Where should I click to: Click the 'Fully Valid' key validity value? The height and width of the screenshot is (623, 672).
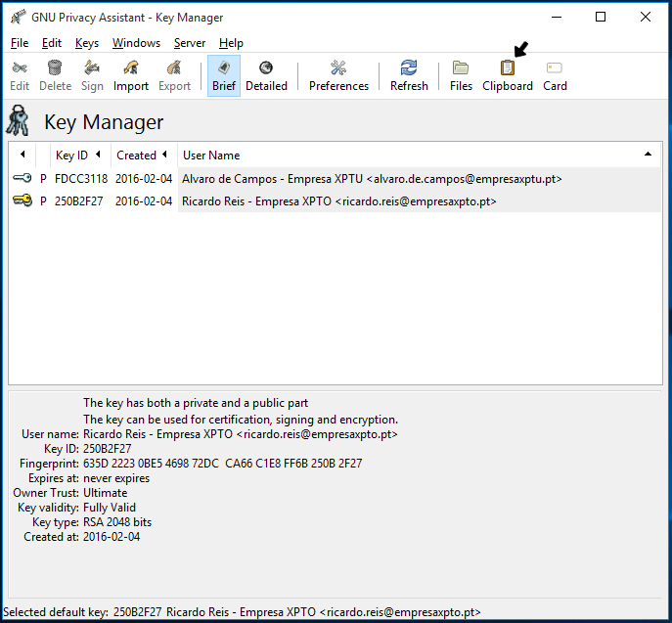point(110,508)
